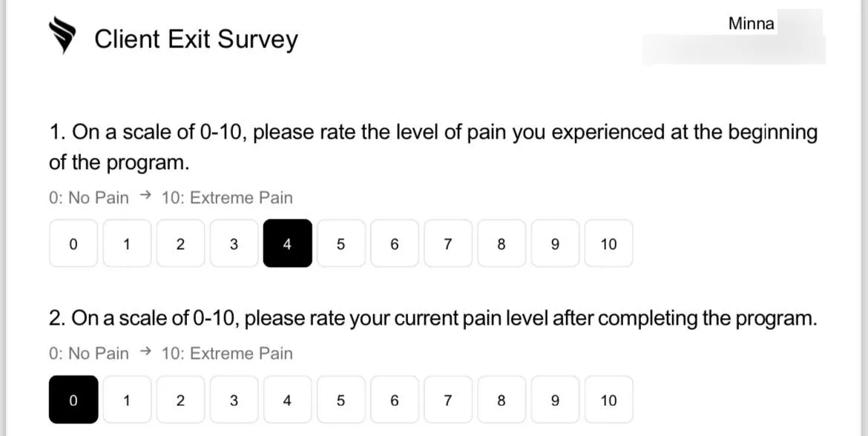Select rating 1 for beginning pain level
Image resolution: width=868 pixels, height=436 pixels.
[127, 243]
